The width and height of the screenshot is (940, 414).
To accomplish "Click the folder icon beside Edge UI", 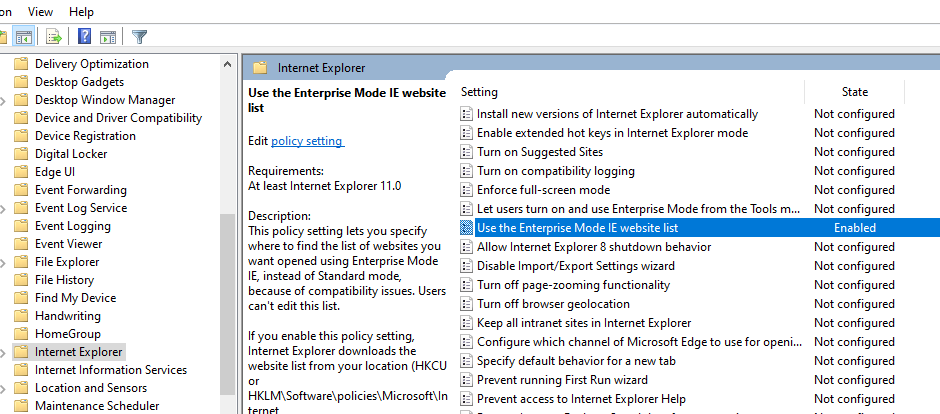I will tap(22, 172).
